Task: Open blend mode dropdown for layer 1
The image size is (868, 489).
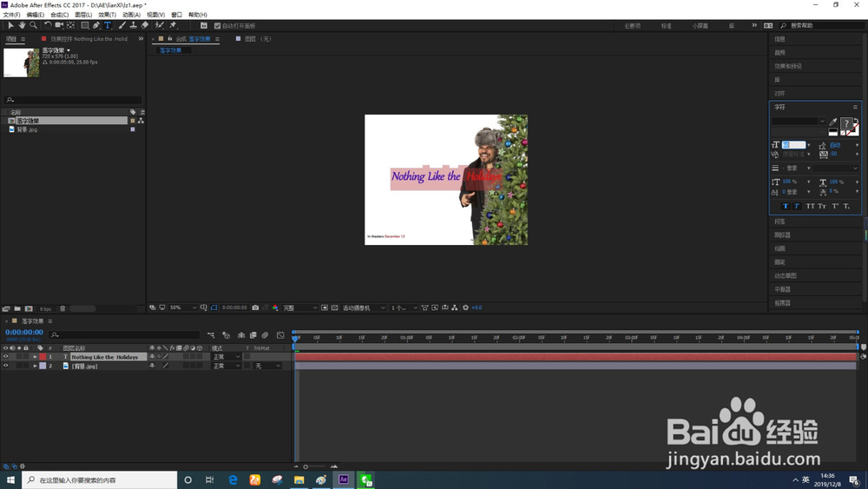Action: [x=227, y=357]
